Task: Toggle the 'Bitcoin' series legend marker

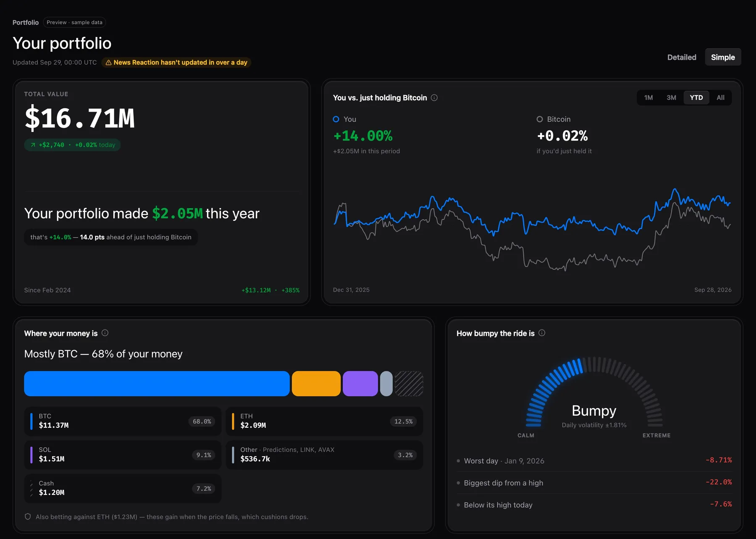Action: pos(540,119)
